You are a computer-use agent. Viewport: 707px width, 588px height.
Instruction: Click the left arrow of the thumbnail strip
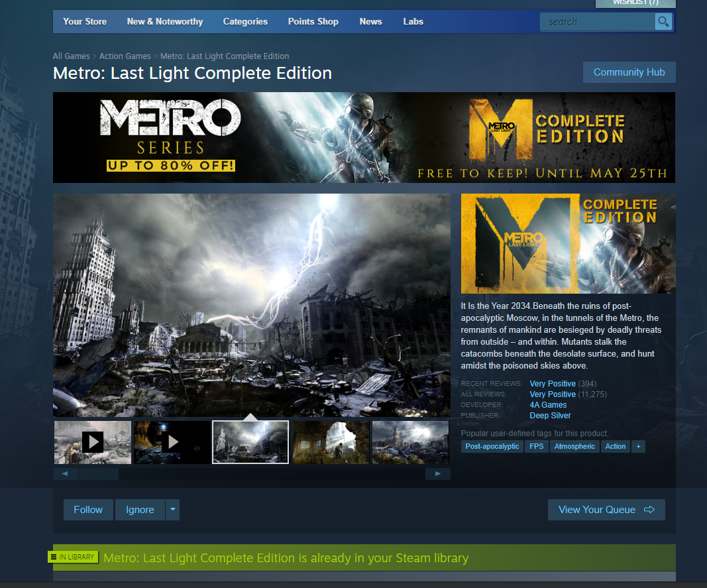[x=65, y=474]
